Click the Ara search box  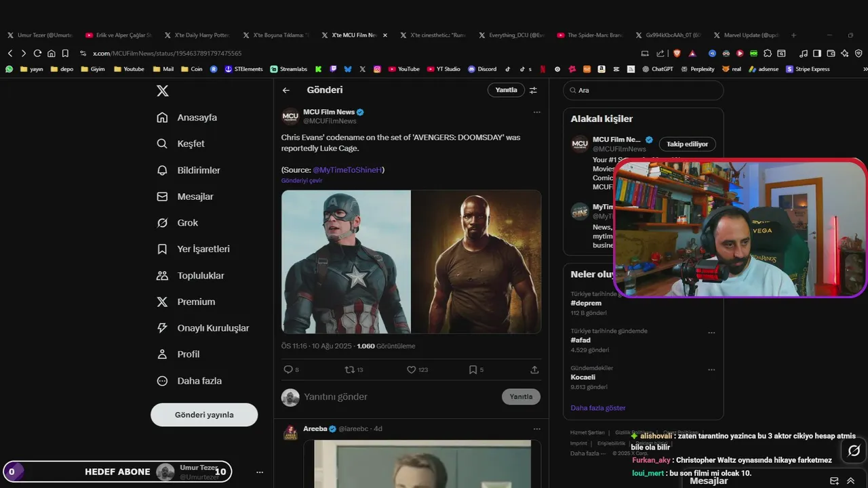click(x=643, y=90)
